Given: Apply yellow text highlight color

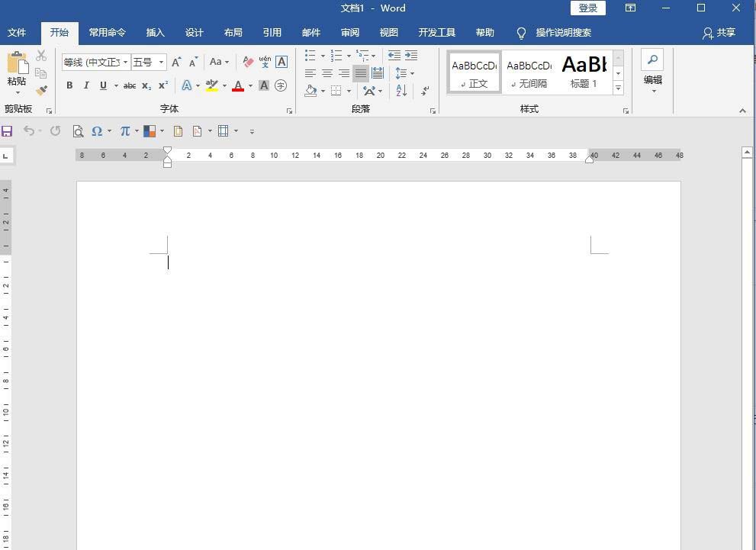Looking at the screenshot, I should coord(211,85).
